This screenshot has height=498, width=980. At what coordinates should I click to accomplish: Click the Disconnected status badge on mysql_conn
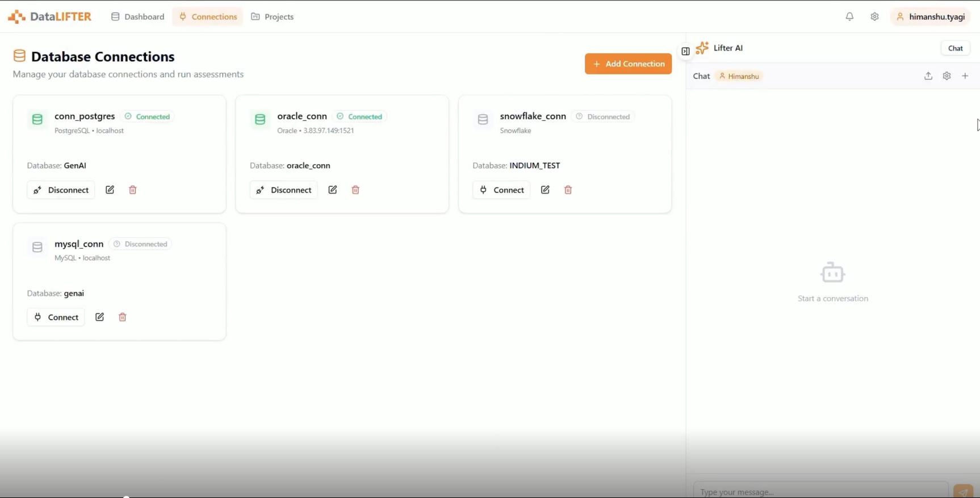141,244
